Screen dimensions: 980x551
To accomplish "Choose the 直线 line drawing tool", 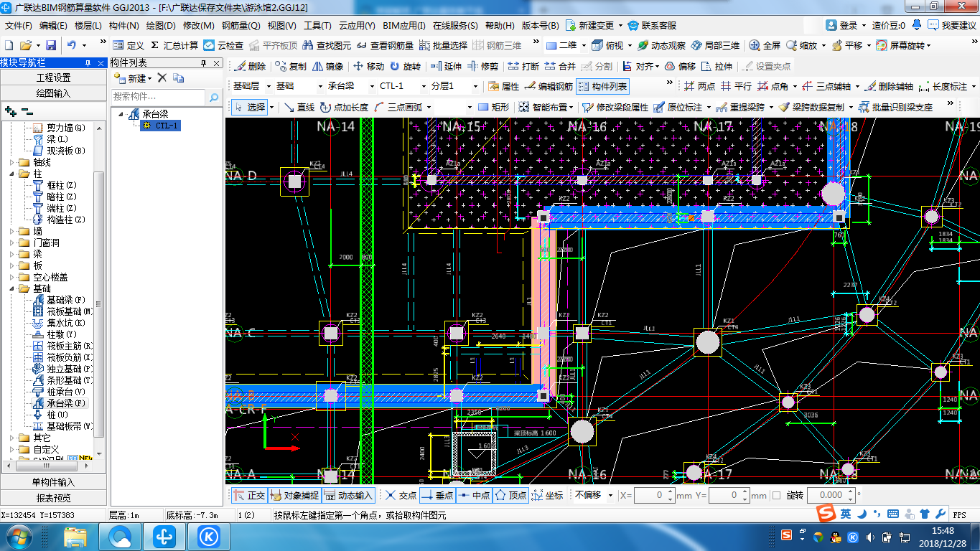I will (x=299, y=107).
